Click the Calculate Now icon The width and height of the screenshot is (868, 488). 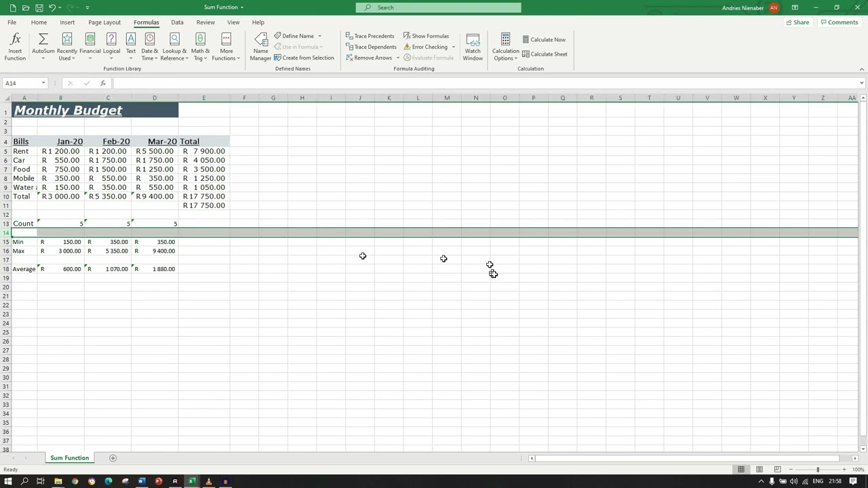(x=544, y=39)
